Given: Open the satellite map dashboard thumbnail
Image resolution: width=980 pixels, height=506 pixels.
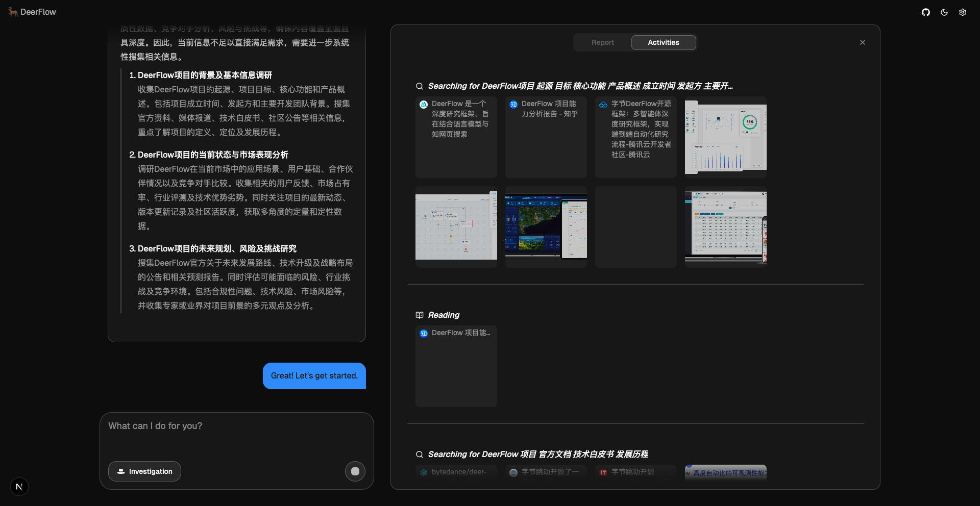Looking at the screenshot, I should pyautogui.click(x=546, y=226).
